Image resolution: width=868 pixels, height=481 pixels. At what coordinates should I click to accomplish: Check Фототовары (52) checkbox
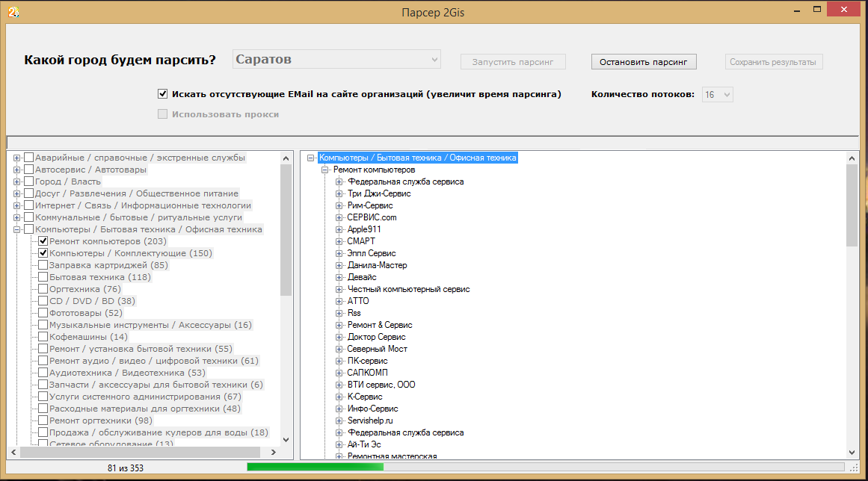(x=43, y=313)
